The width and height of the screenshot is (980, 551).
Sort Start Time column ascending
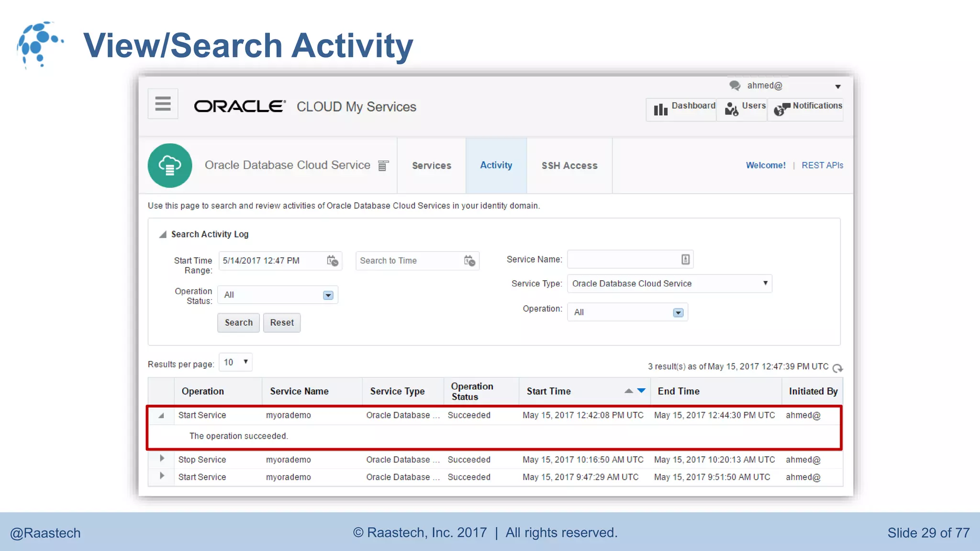(x=629, y=391)
